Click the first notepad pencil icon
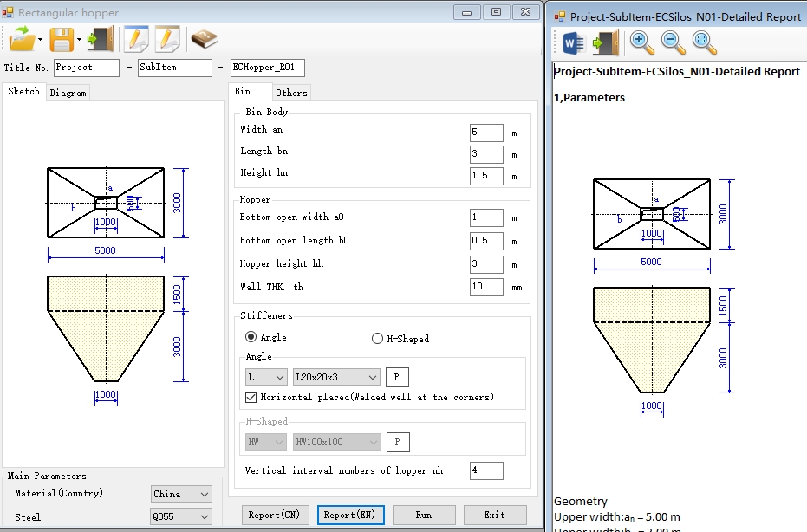Viewport: 807px width, 532px height. [x=136, y=39]
